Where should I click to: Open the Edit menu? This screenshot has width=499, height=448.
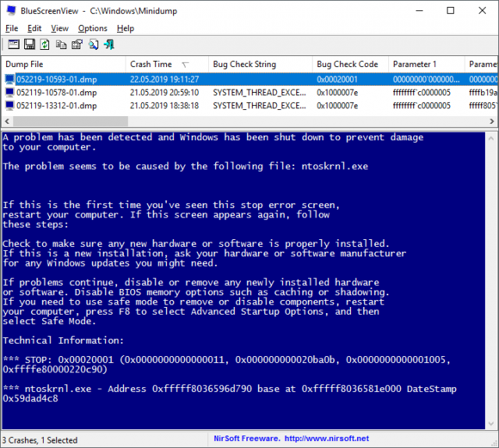click(34, 28)
